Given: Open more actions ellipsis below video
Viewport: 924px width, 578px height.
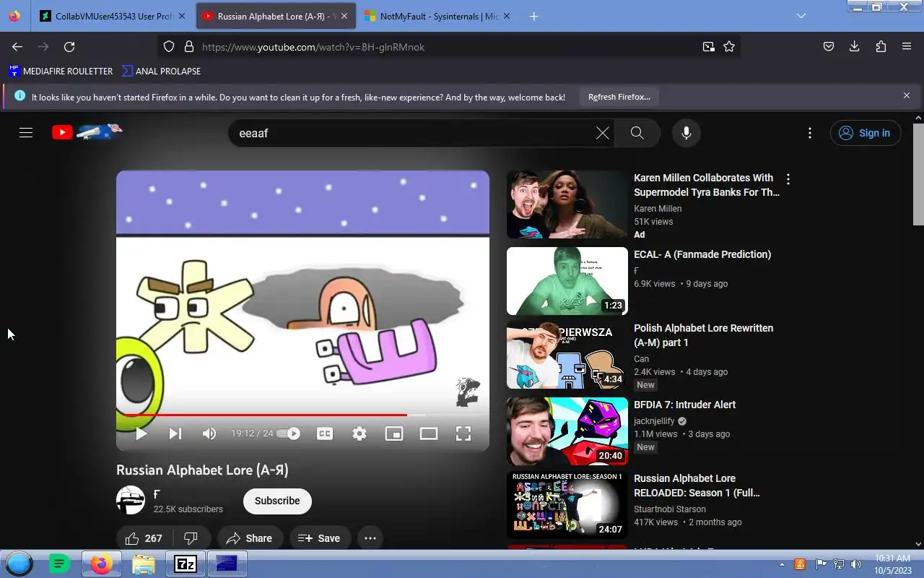Looking at the screenshot, I should (x=370, y=538).
